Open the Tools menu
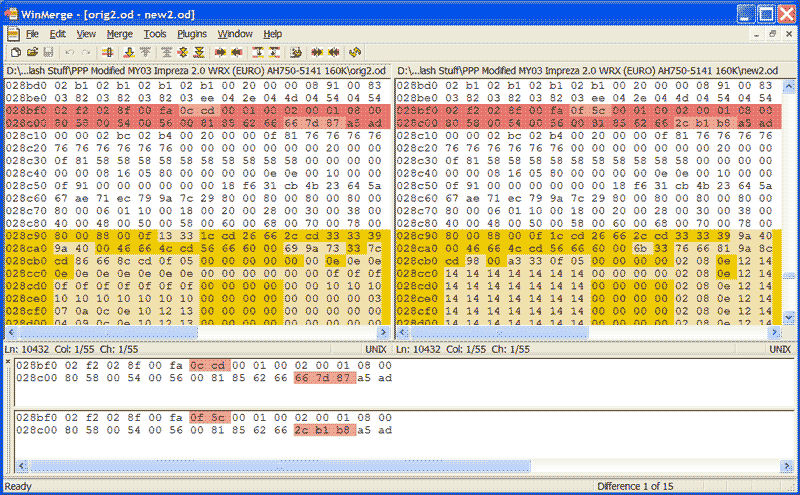 coord(155,33)
